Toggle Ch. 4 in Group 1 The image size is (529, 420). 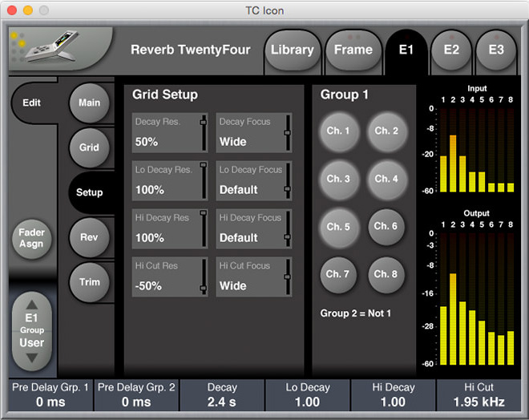tap(386, 179)
